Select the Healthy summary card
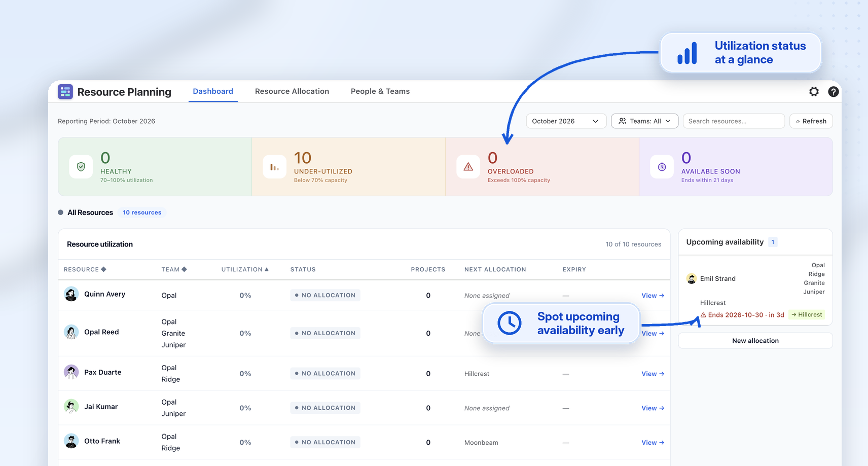The height and width of the screenshot is (466, 868). point(155,167)
